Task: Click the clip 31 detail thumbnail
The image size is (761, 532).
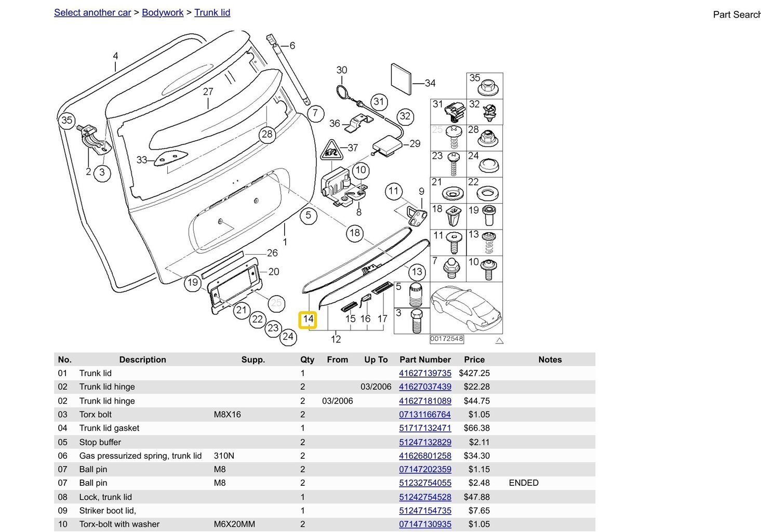Action: (x=448, y=112)
